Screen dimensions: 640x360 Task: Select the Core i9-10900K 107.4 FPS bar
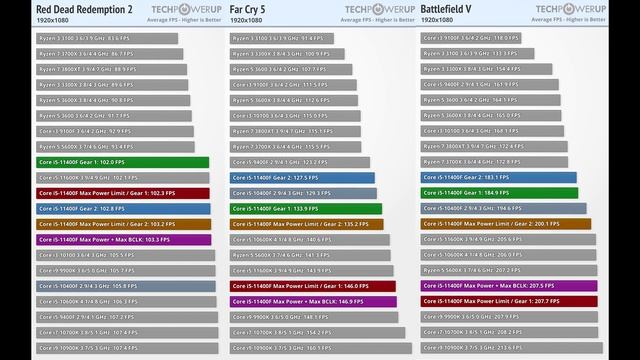[127, 349]
